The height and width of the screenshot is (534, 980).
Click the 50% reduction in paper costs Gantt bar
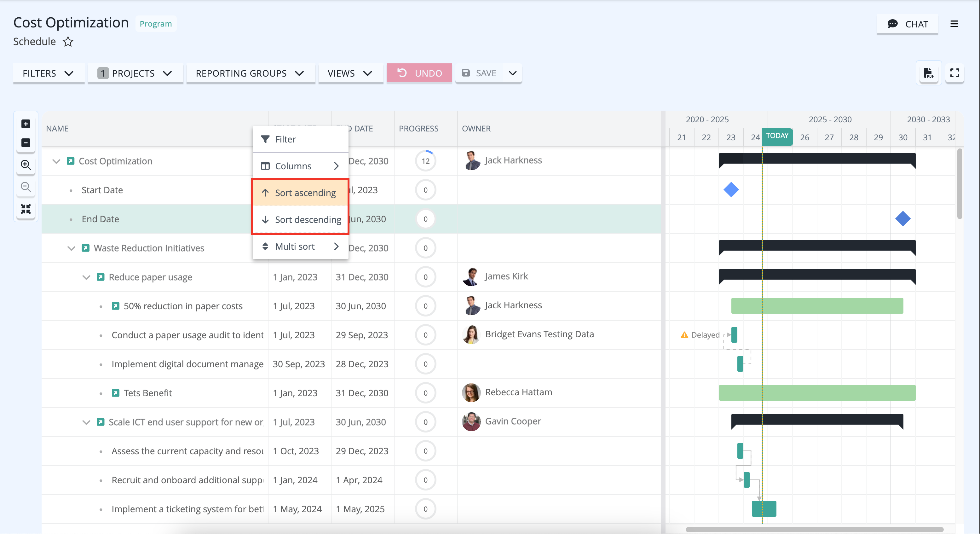pos(817,306)
